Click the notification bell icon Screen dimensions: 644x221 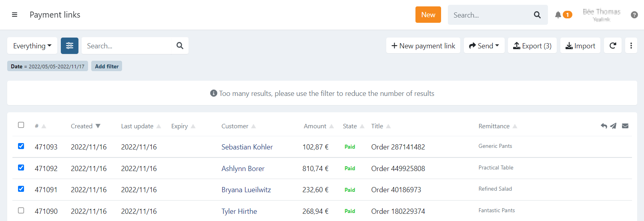(558, 15)
